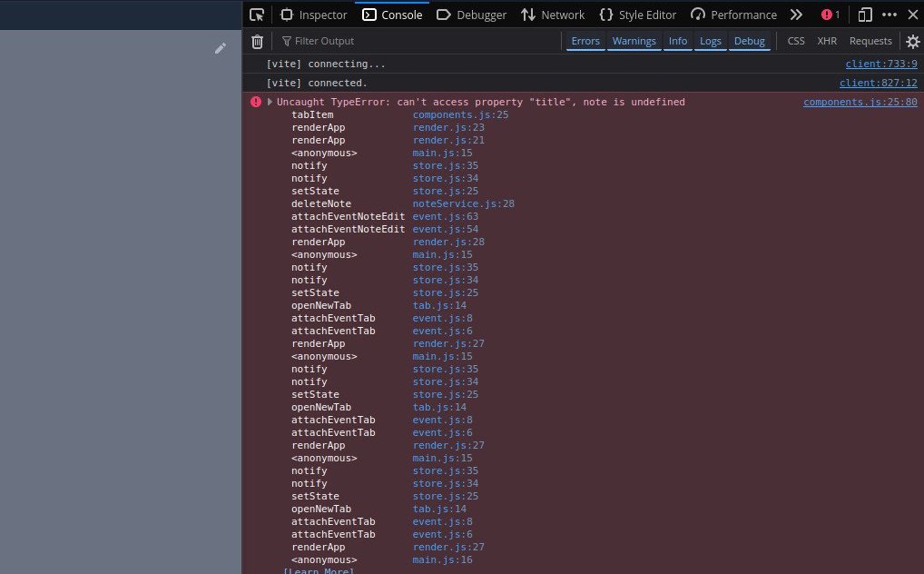This screenshot has height=574, width=924.
Task: Toggle the CSS filter
Action: click(795, 41)
